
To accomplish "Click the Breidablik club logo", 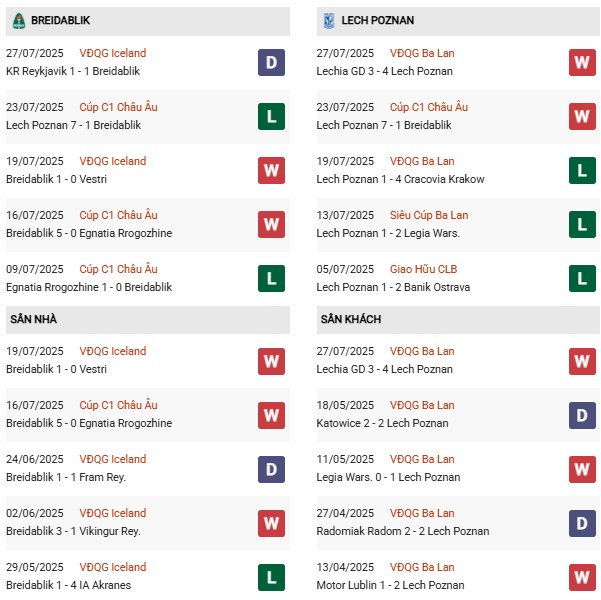I will (19, 20).
